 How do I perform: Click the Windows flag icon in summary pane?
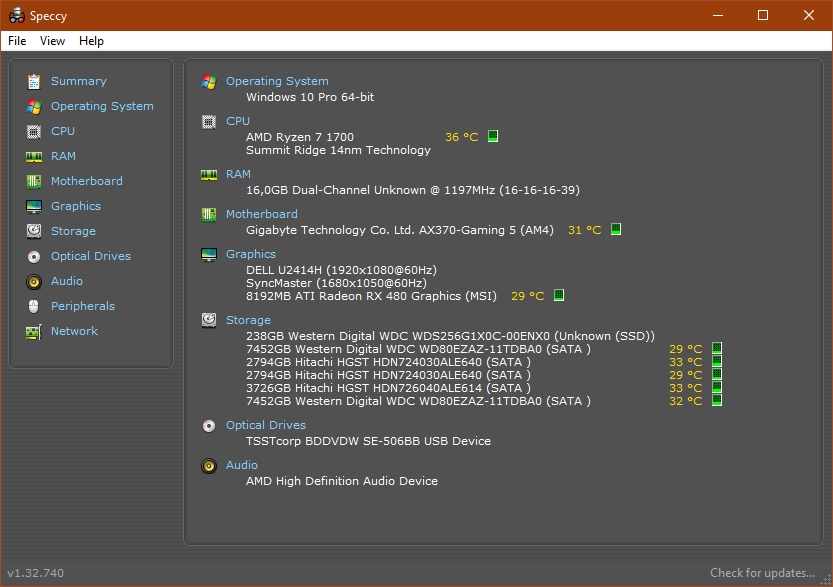[209, 82]
